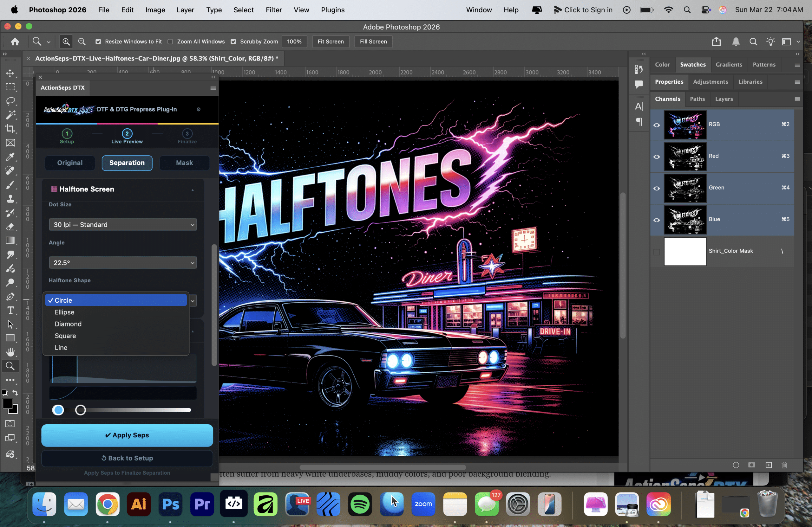Enable Zoom All Windows checkbox
The width and height of the screenshot is (812, 527).
click(x=170, y=42)
